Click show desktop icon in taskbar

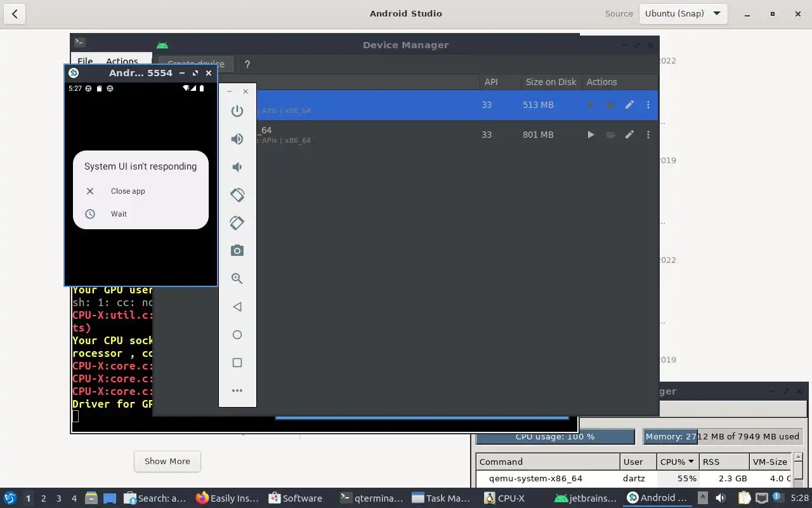tap(110, 498)
